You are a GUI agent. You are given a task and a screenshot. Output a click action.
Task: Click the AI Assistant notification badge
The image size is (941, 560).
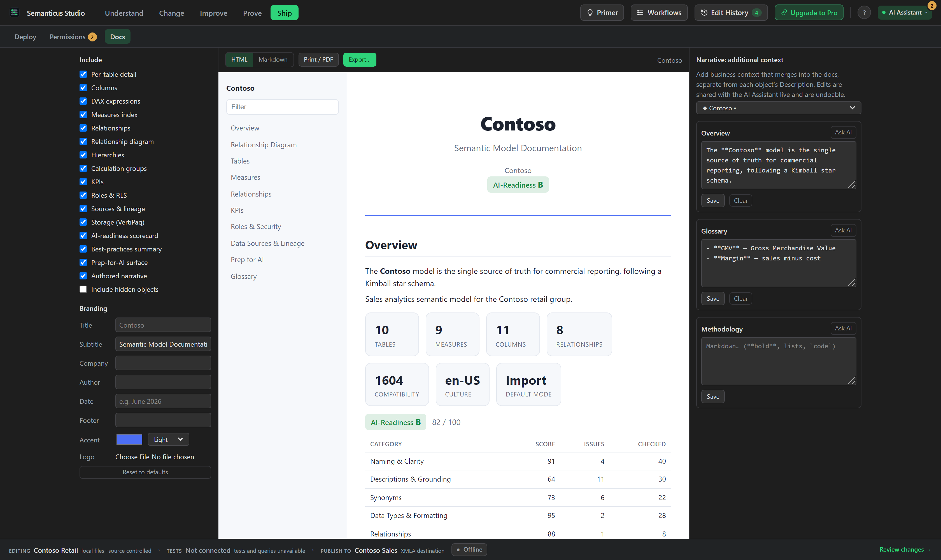[931, 6]
